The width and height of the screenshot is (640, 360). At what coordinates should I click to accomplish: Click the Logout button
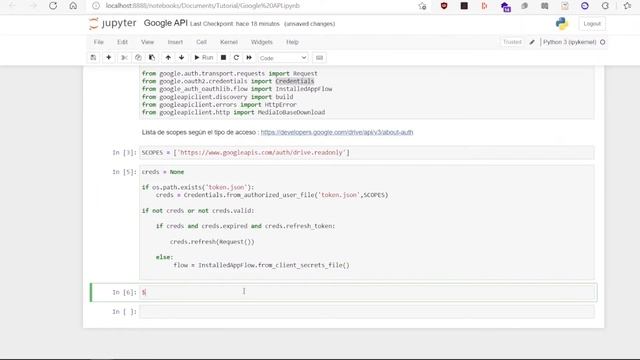tap(592, 24)
